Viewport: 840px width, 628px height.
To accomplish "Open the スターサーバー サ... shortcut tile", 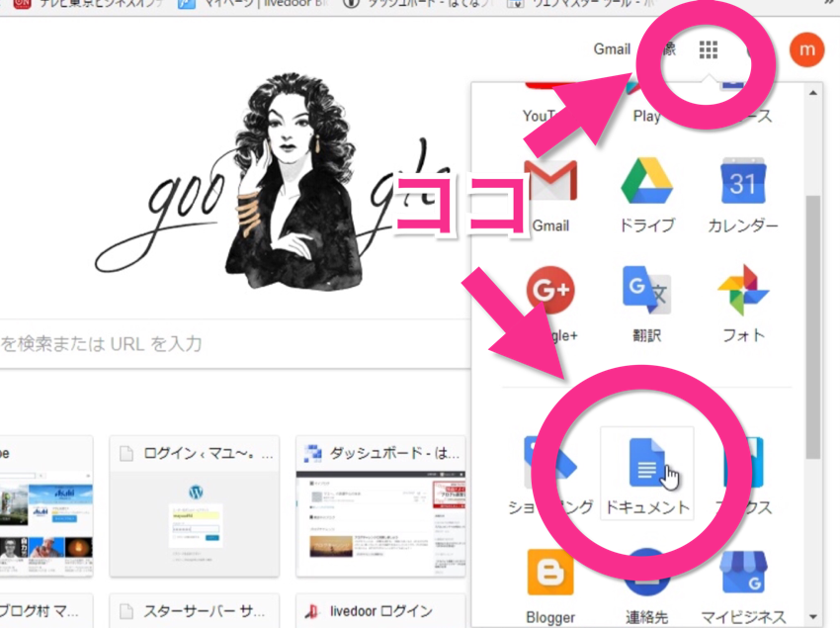I will click(194, 611).
